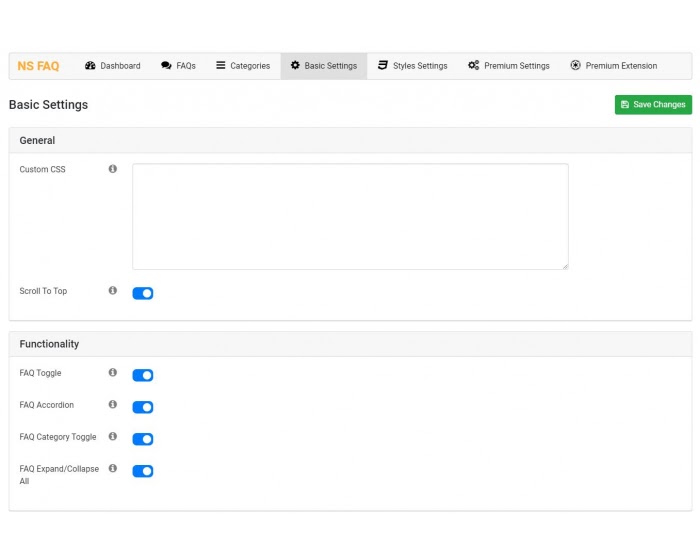Click the FAQ Category Toggle info icon
The image size is (700, 560).
(x=113, y=437)
